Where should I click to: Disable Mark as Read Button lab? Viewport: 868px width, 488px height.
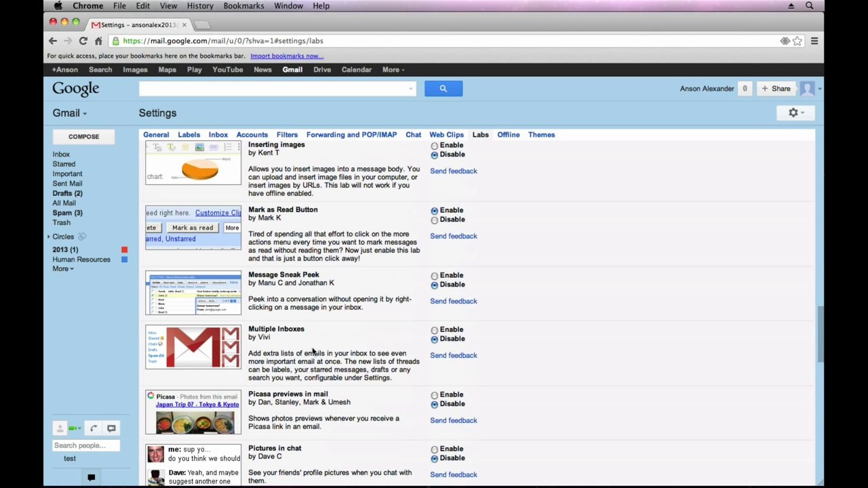click(x=435, y=220)
